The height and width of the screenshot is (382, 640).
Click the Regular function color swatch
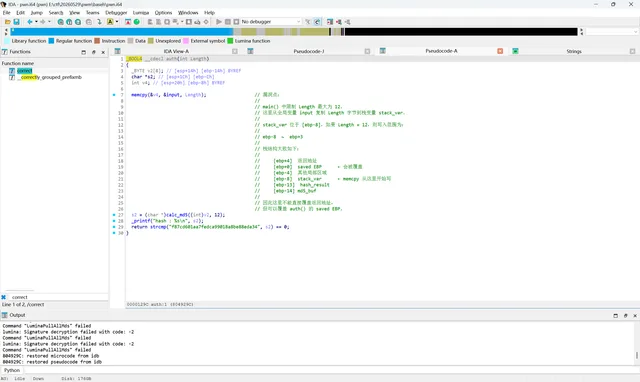(x=51, y=41)
